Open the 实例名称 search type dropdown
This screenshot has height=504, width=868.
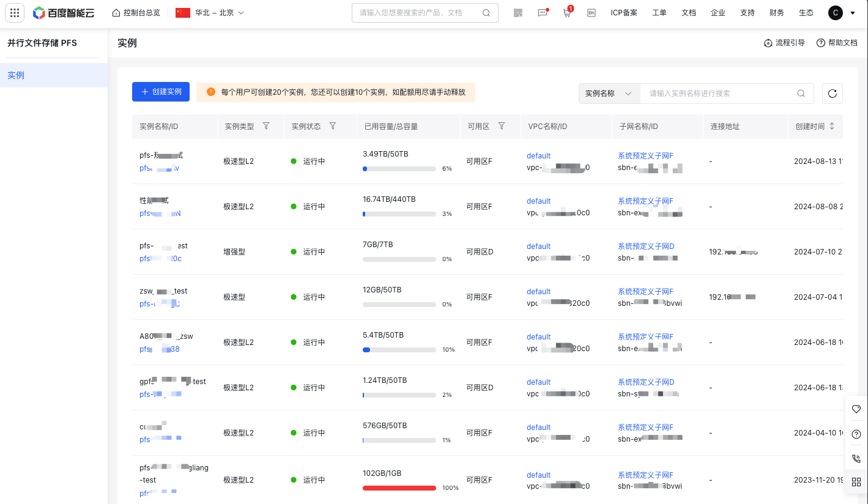[x=609, y=94]
